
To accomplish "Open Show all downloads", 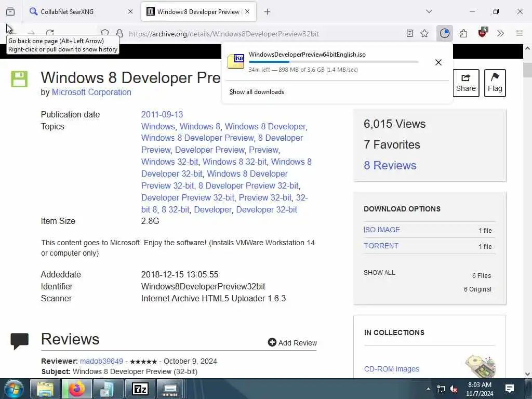I will pos(257,92).
